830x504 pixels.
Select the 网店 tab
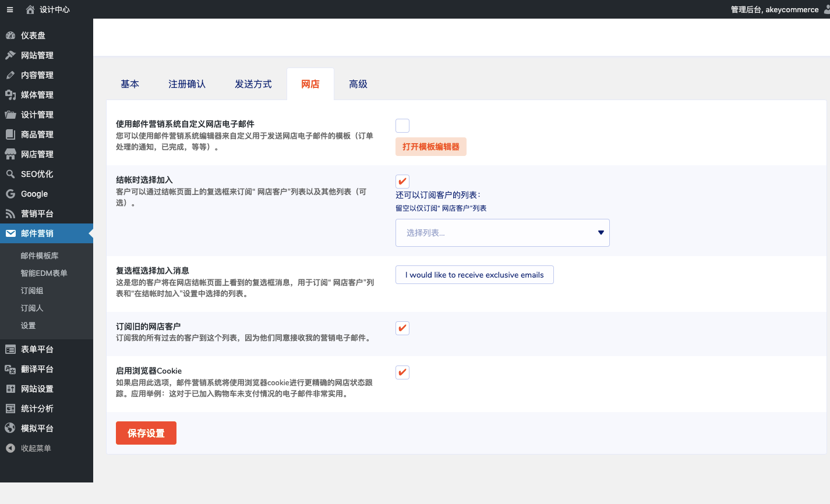(310, 84)
